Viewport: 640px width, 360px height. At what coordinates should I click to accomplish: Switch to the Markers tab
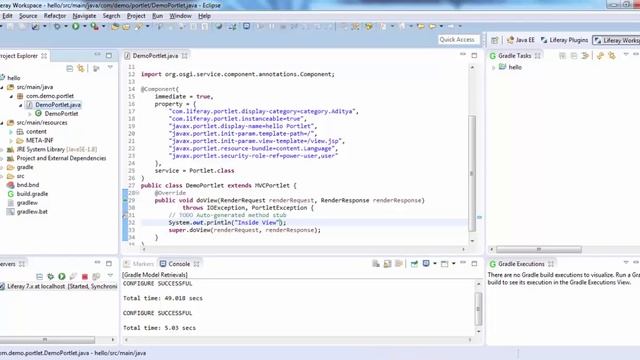click(x=139, y=264)
